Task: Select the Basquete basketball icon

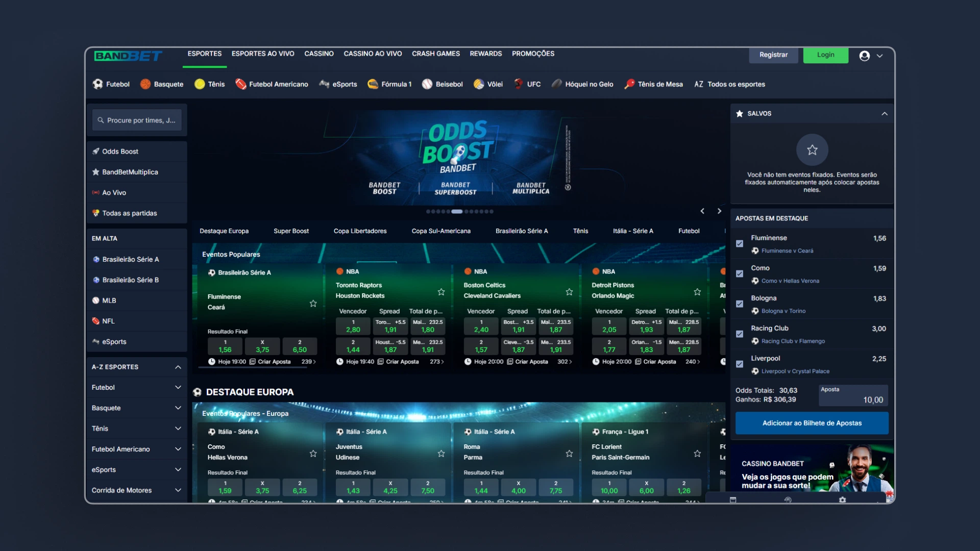Action: click(x=145, y=84)
